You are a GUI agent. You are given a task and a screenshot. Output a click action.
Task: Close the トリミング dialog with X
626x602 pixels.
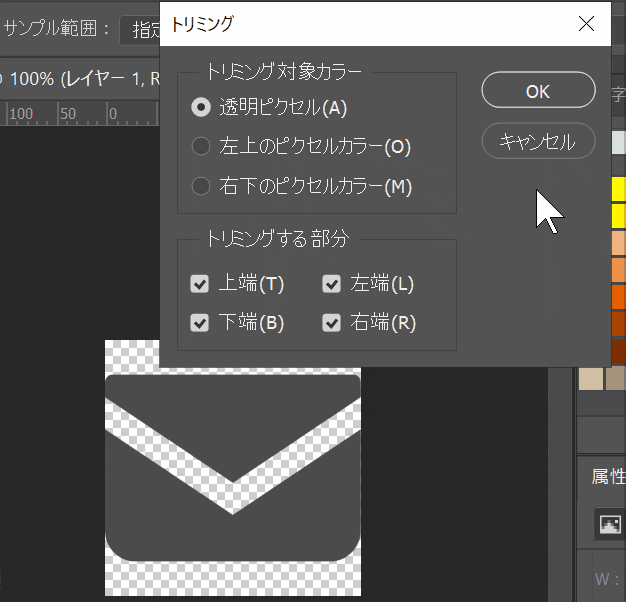(x=586, y=23)
